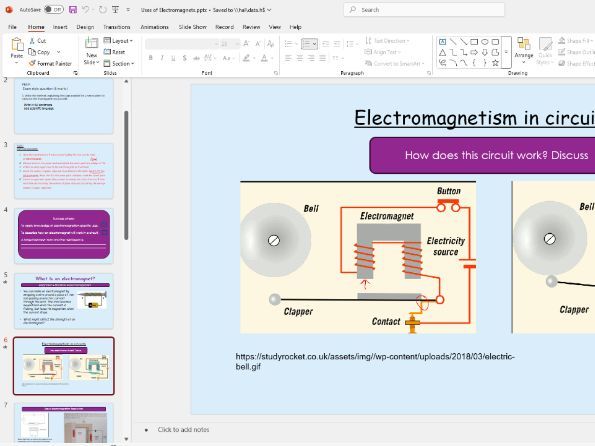Click 'Click to add notes' area

point(183,430)
